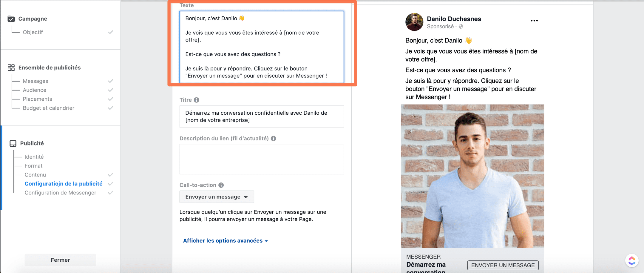Click the Campagne checkmark folder icon
644x273 pixels.
[x=11, y=19]
